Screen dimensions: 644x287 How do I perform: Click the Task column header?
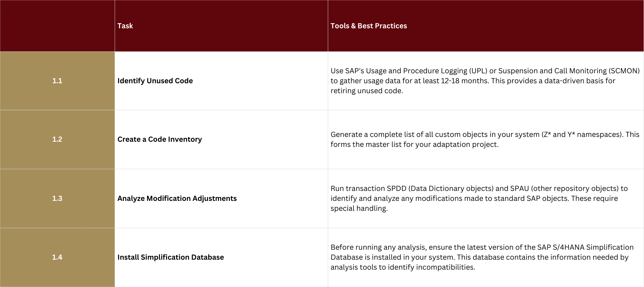point(125,26)
